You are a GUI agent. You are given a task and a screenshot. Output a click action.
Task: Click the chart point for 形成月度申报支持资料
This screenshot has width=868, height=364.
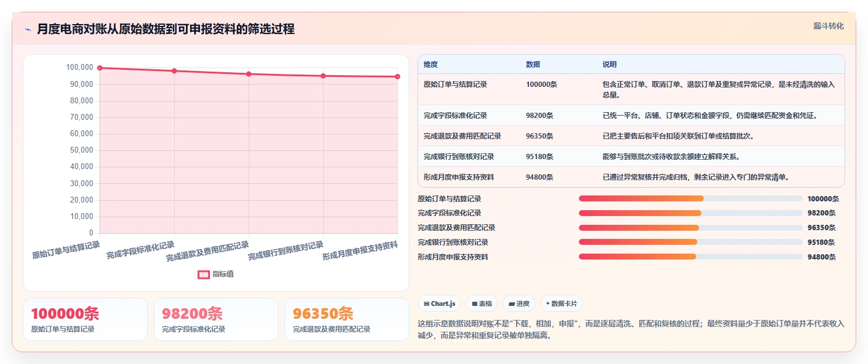(398, 77)
